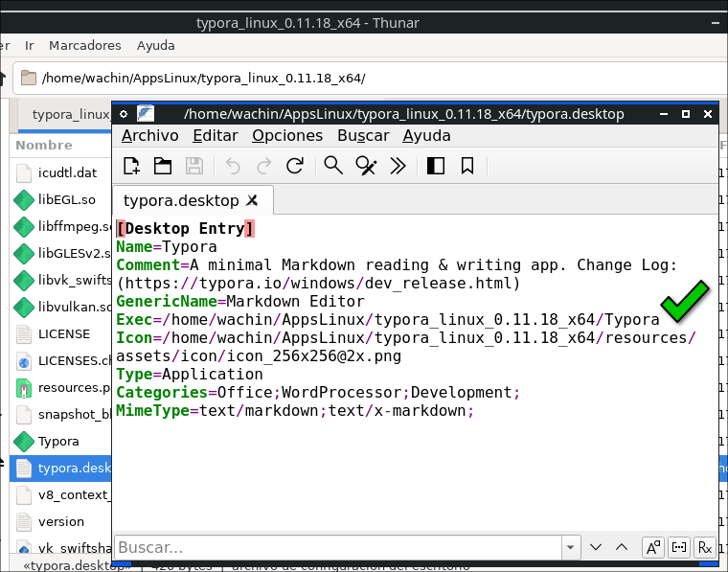Viewport: 728px width, 572px height.
Task: Click the Undo arrow icon
Action: (233, 166)
